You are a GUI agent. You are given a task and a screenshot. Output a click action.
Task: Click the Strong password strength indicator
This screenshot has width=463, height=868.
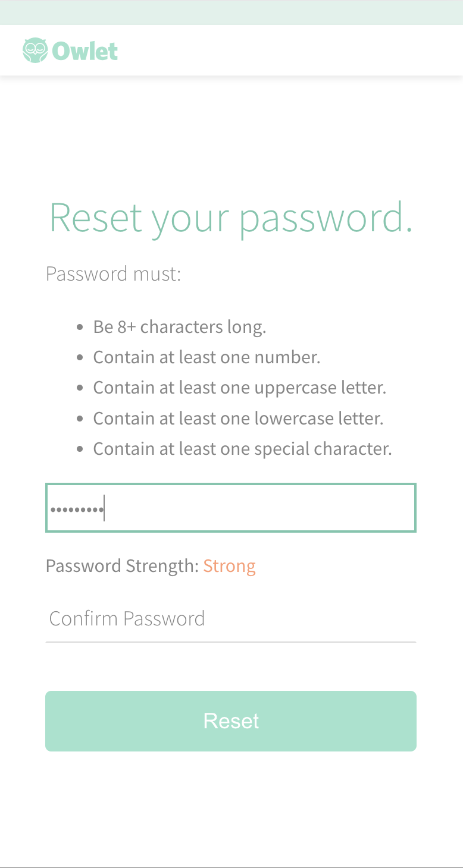coord(229,566)
